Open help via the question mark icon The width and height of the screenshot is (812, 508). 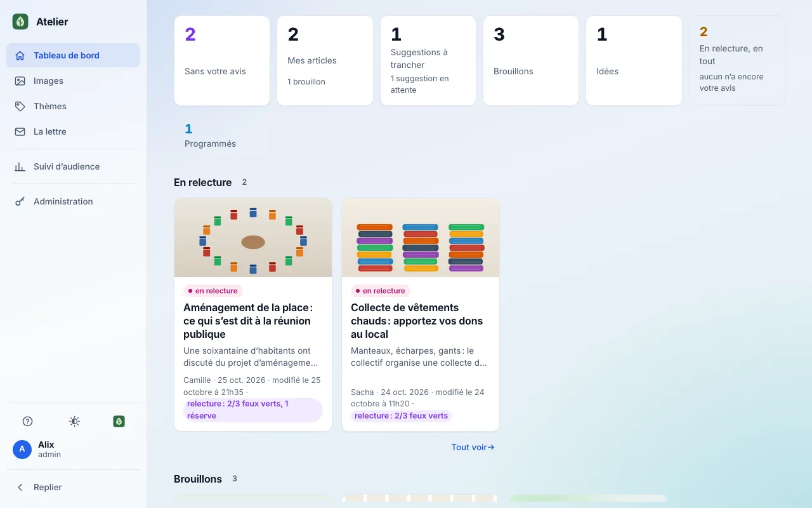pyautogui.click(x=27, y=421)
